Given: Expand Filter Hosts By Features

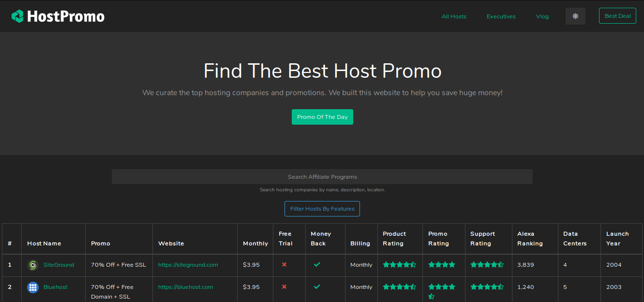Looking at the screenshot, I should (322, 209).
